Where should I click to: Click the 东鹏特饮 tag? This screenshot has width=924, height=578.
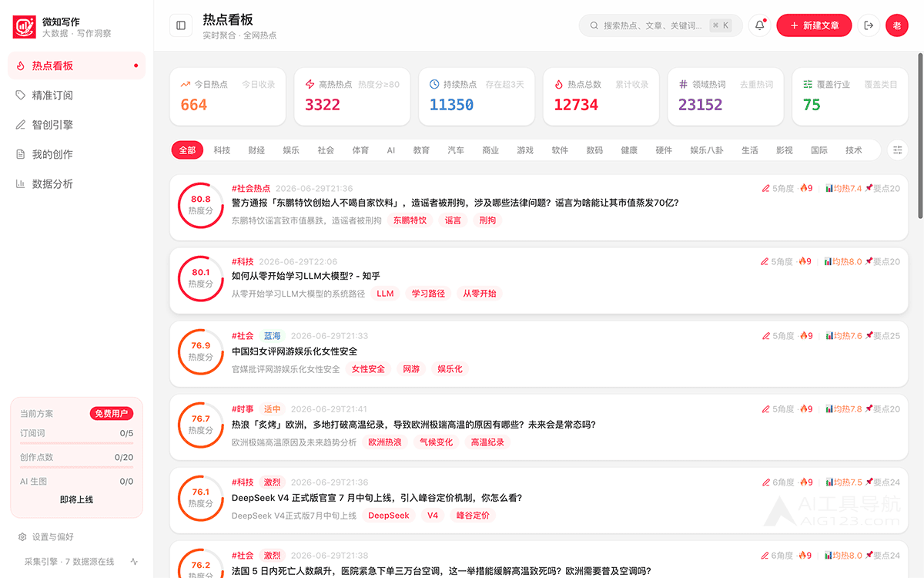[410, 220]
